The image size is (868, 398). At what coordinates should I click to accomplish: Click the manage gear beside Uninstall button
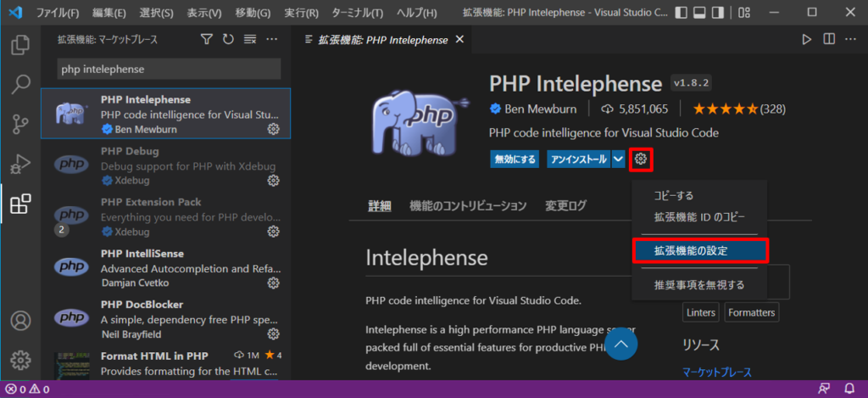[641, 159]
